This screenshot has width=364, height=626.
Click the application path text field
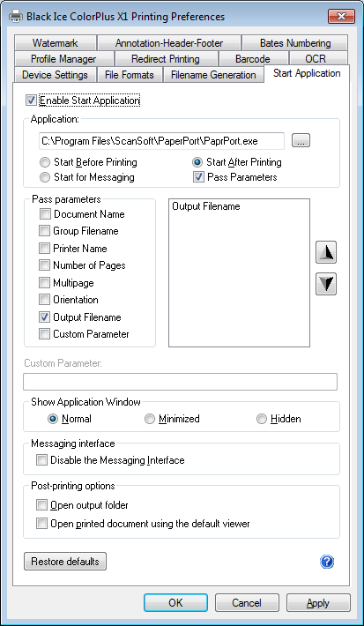pos(161,141)
